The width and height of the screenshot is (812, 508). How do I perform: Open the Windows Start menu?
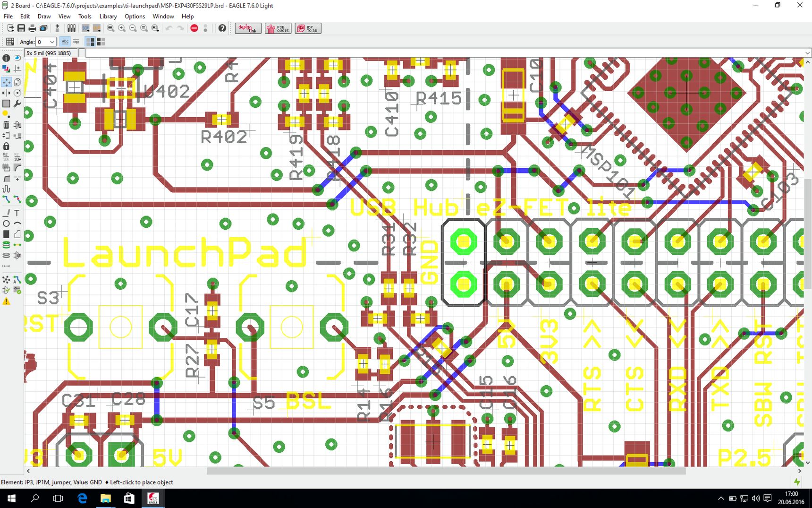(x=11, y=498)
